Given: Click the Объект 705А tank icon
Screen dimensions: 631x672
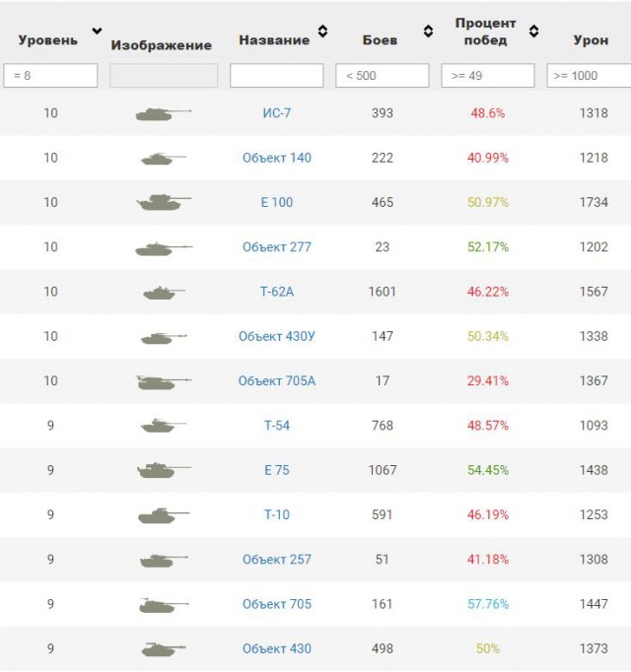Looking at the screenshot, I should point(164,382).
